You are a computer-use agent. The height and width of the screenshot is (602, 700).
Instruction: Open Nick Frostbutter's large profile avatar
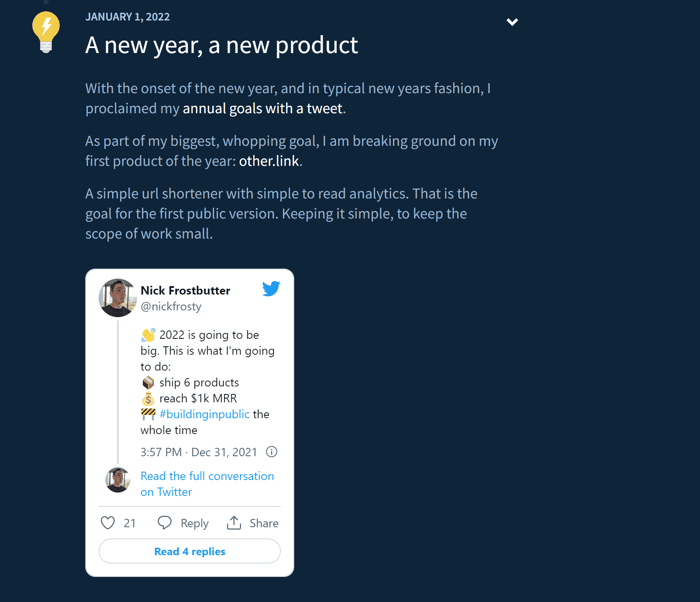click(x=117, y=298)
